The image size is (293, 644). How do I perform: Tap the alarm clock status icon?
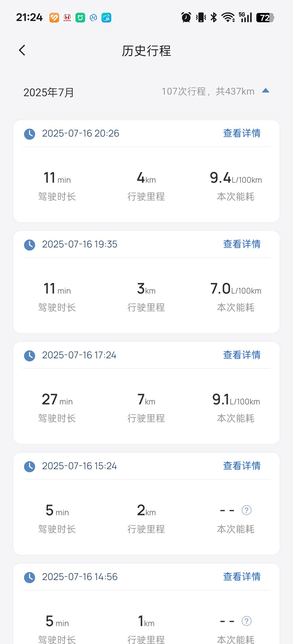click(186, 18)
